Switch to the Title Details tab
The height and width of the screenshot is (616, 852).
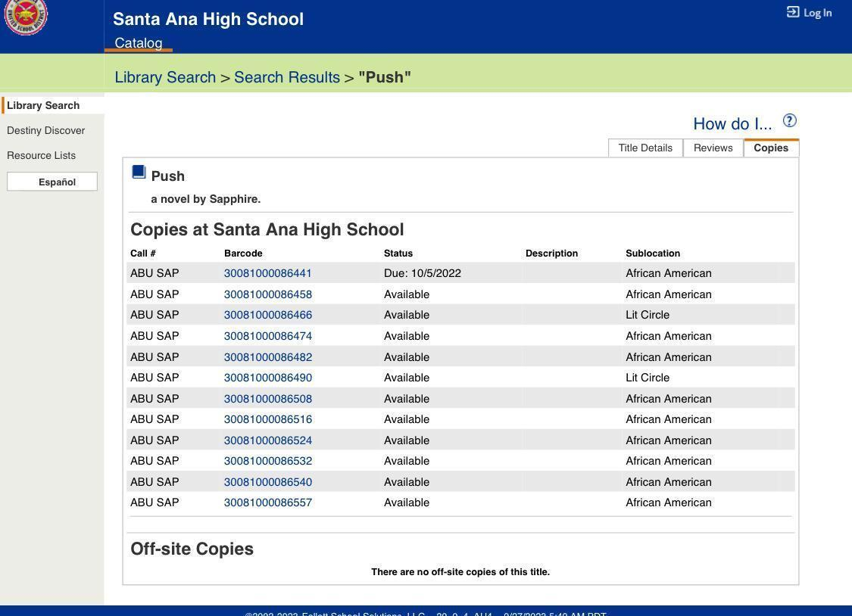pos(645,148)
